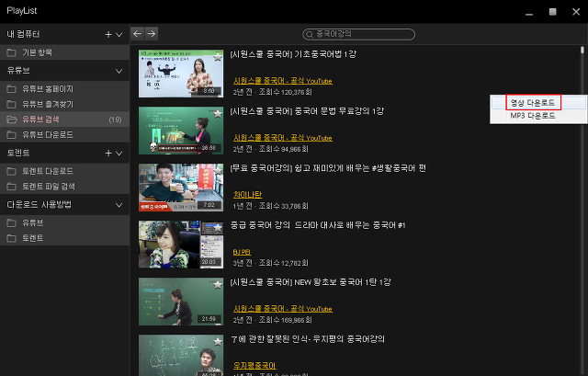588x376 pixels.
Task: Favorite star on 중국어 문법 무료강의 1강 thumbnail
Action: (218, 113)
